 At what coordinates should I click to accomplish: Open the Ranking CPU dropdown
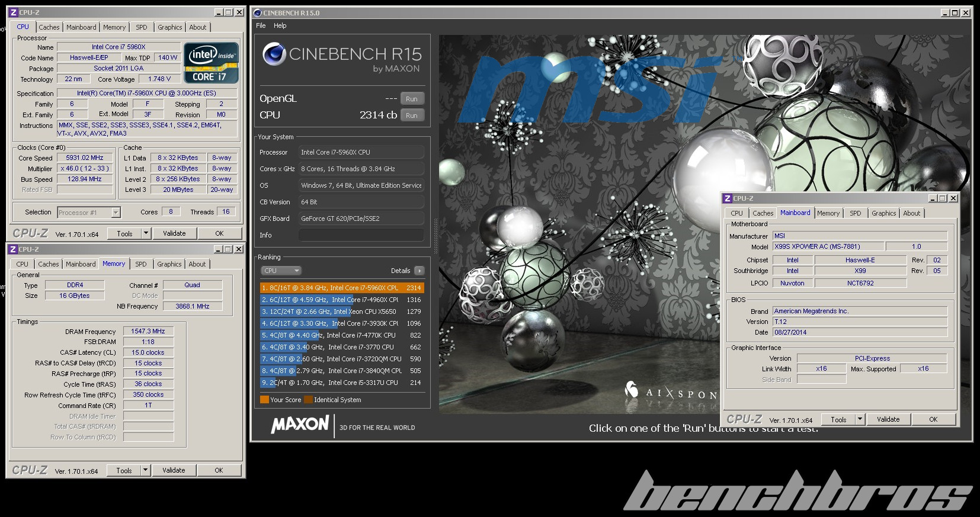(x=281, y=271)
